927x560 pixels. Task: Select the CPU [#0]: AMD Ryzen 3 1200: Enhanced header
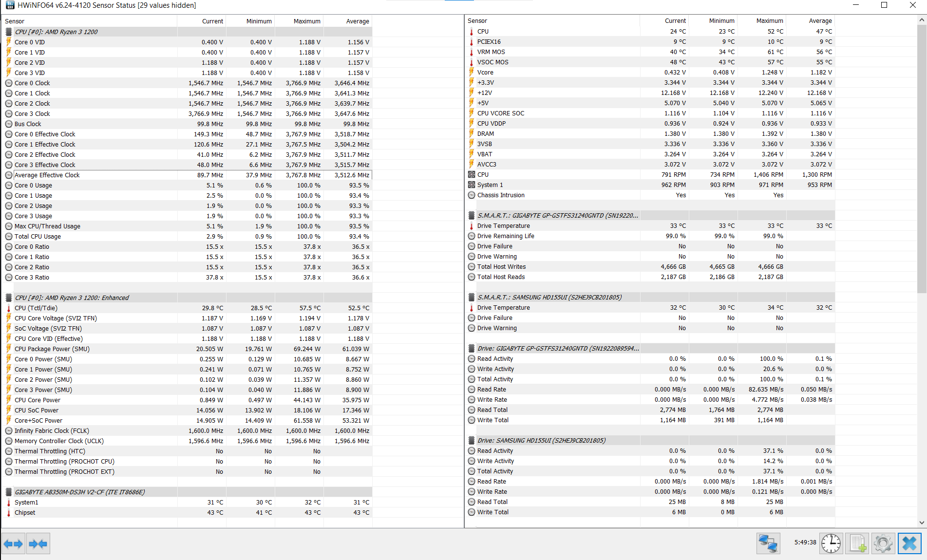(72, 298)
